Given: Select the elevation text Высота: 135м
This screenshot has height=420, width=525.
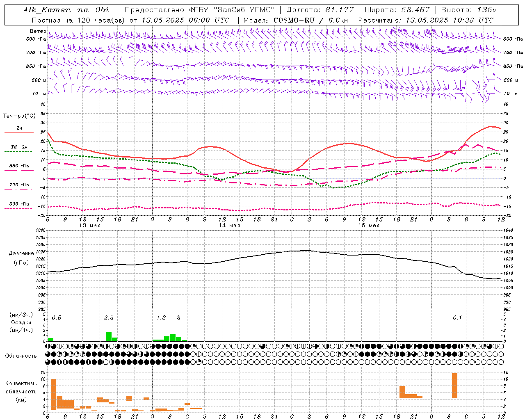Looking at the screenshot, I should pos(469,10).
